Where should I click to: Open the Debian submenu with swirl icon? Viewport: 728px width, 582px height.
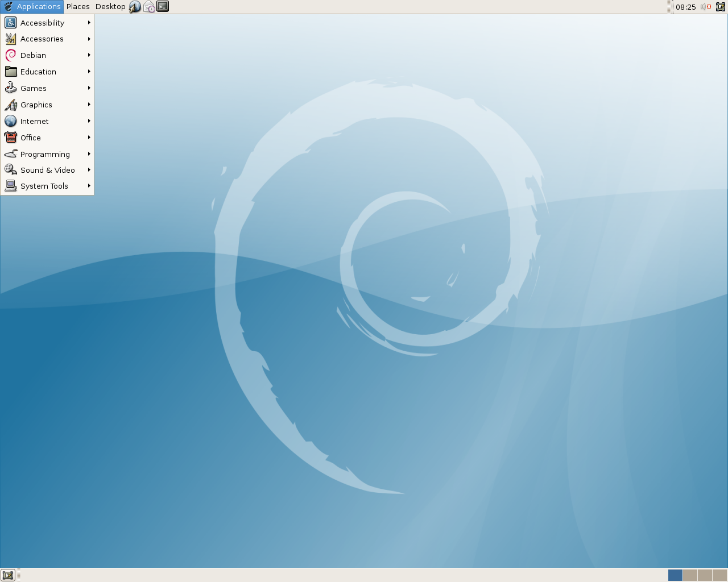coord(47,55)
